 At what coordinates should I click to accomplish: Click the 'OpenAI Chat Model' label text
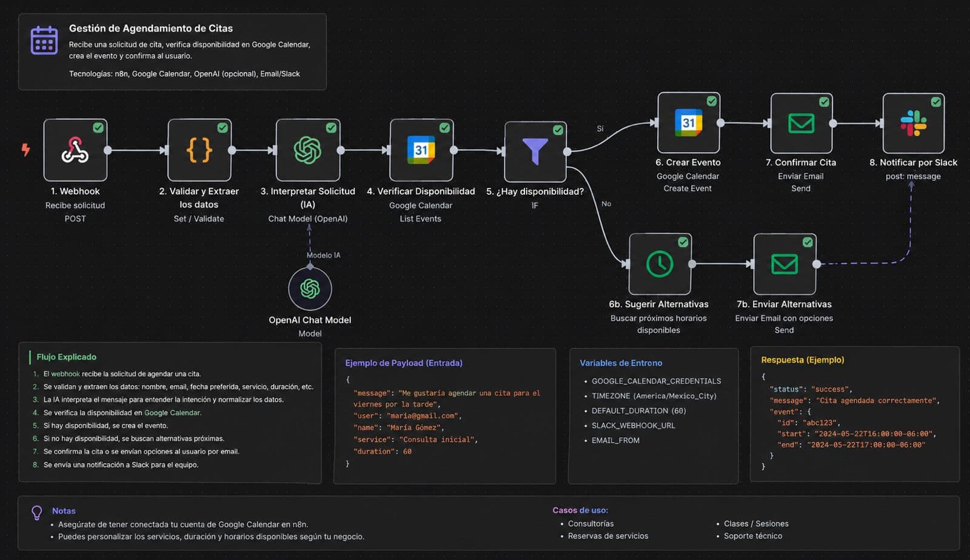pyautogui.click(x=310, y=320)
